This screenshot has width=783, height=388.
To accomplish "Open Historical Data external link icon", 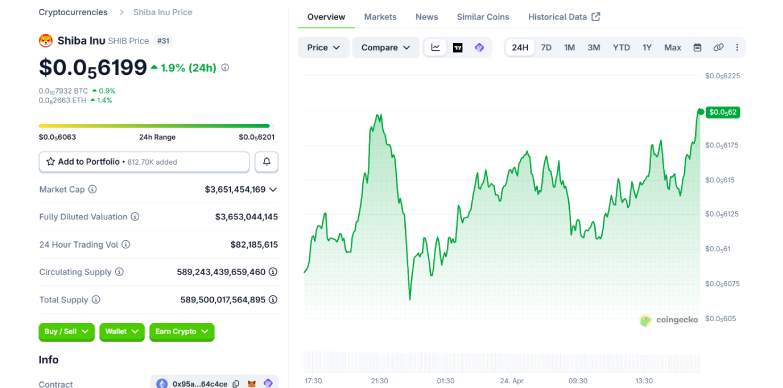I will point(595,16).
